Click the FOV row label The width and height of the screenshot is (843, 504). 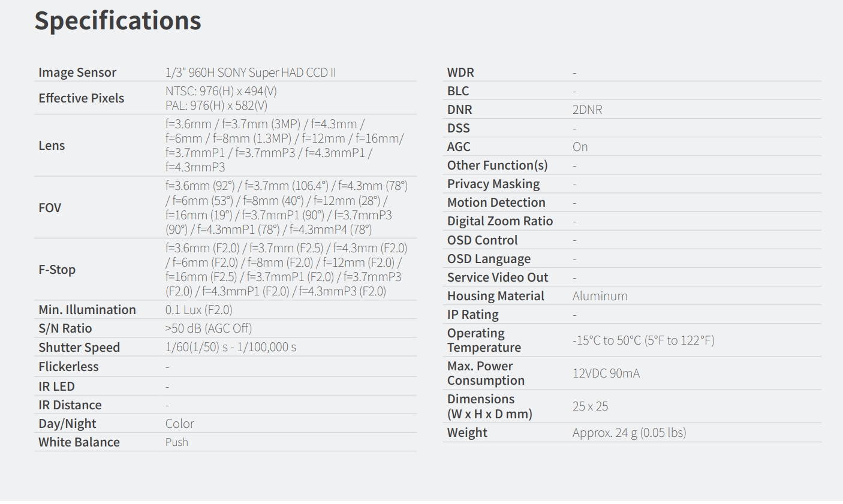click(50, 208)
